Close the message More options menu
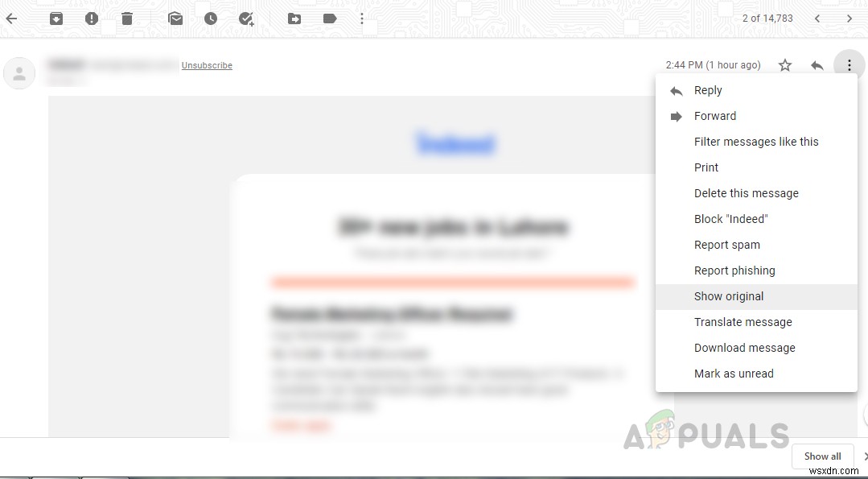 tap(849, 65)
